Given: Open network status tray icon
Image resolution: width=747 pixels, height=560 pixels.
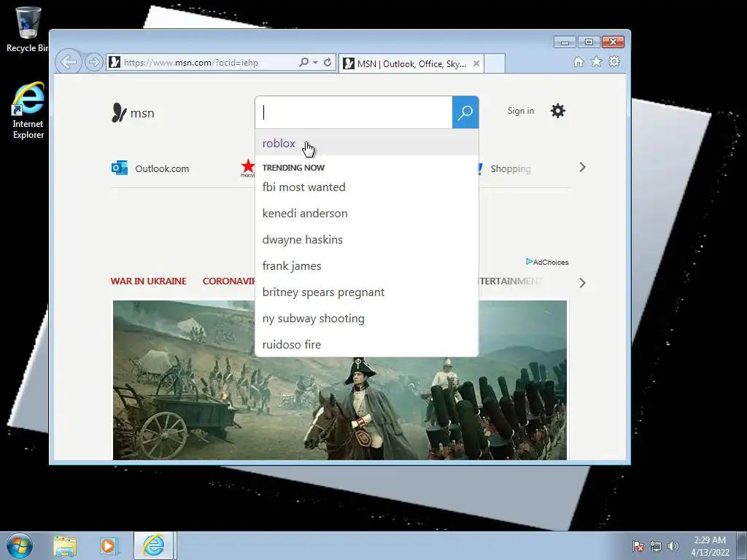Looking at the screenshot, I should tap(656, 546).
